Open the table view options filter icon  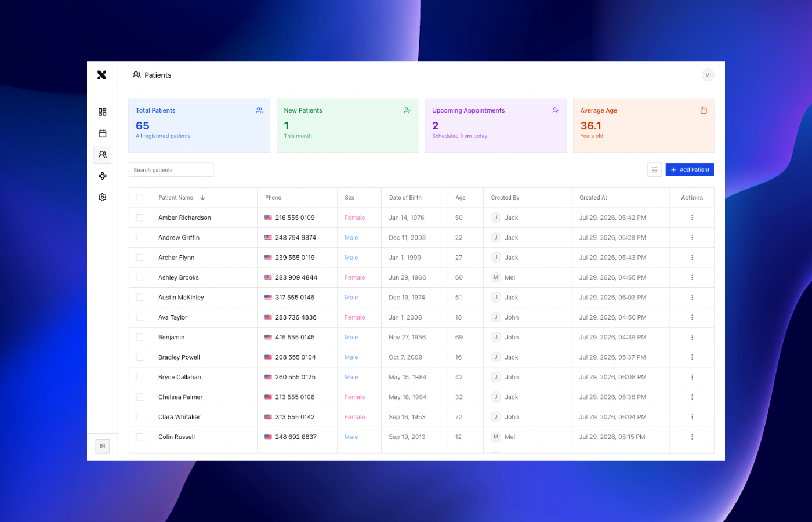click(x=654, y=170)
